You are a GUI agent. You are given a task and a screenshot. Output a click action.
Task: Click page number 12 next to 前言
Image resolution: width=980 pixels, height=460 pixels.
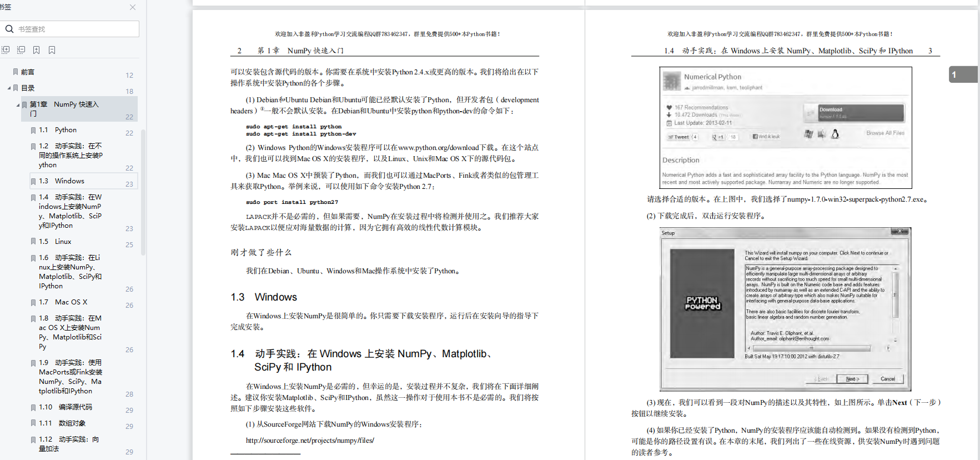click(129, 76)
